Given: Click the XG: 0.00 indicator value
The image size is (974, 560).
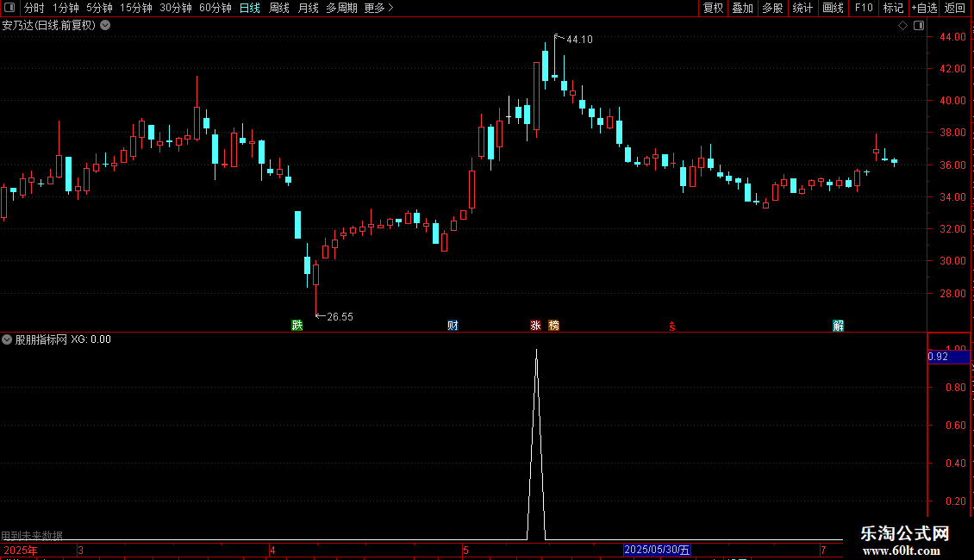Looking at the screenshot, I should (91, 339).
